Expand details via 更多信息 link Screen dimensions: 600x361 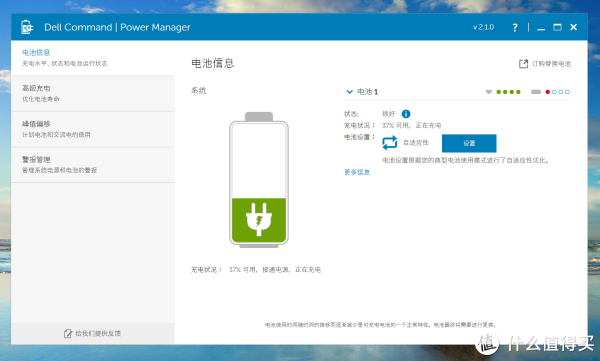coord(357,172)
